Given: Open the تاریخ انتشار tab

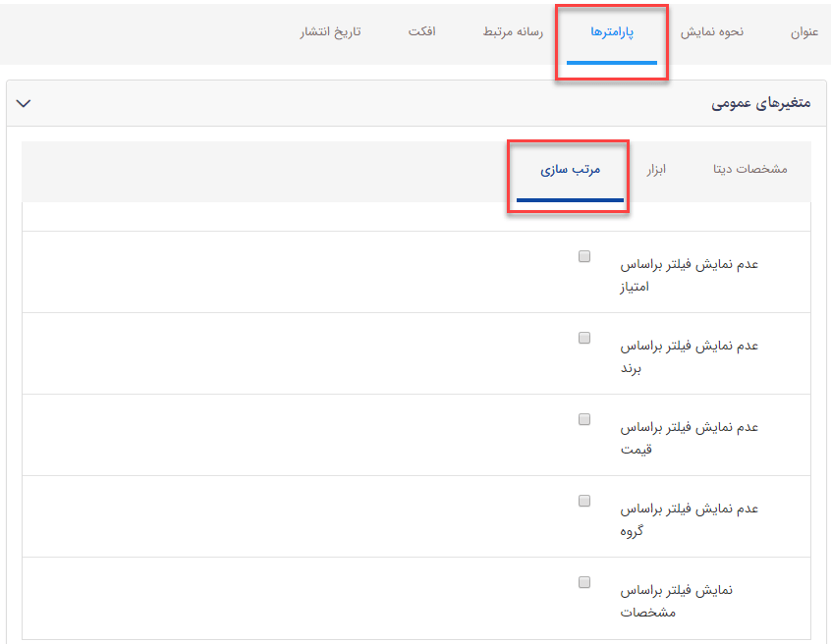Looking at the screenshot, I should coord(330,30).
